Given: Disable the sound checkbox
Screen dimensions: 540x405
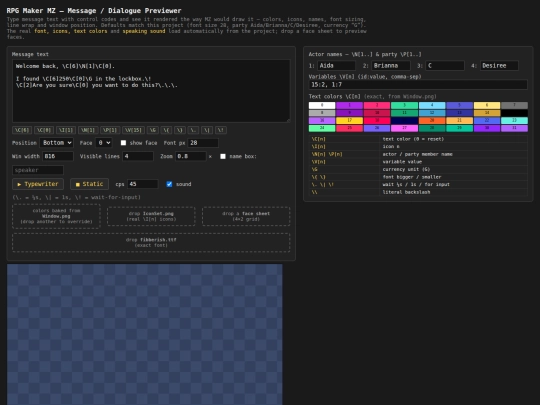Looking at the screenshot, I should pyautogui.click(x=169, y=184).
